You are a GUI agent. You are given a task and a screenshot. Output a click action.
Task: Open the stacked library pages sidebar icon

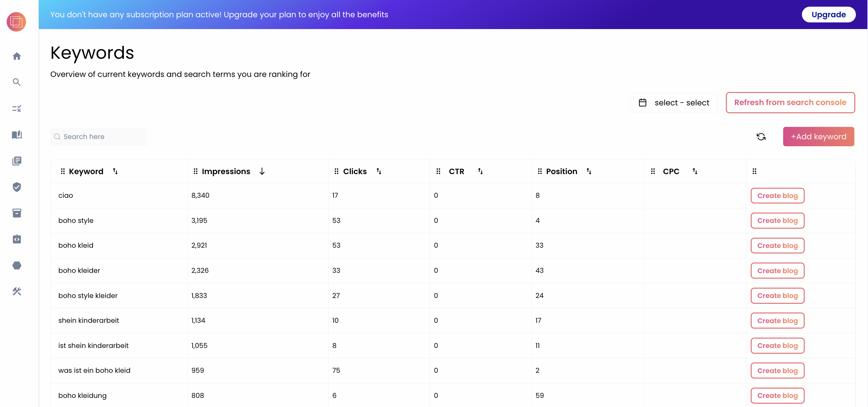[x=16, y=161]
